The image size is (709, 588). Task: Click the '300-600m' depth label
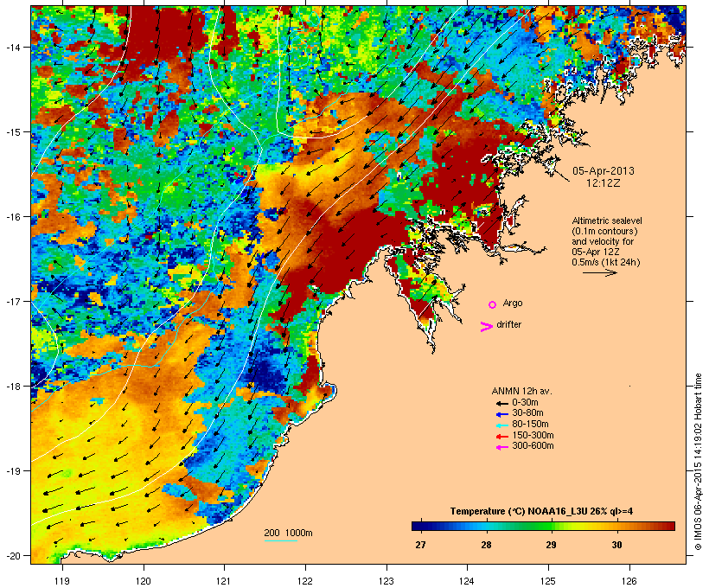533,446
